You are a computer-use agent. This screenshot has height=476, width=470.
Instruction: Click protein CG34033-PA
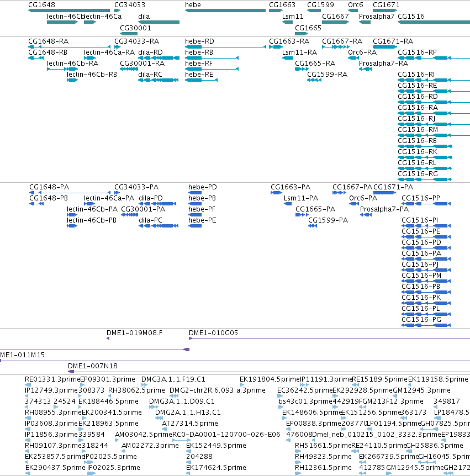pyautogui.click(x=117, y=193)
